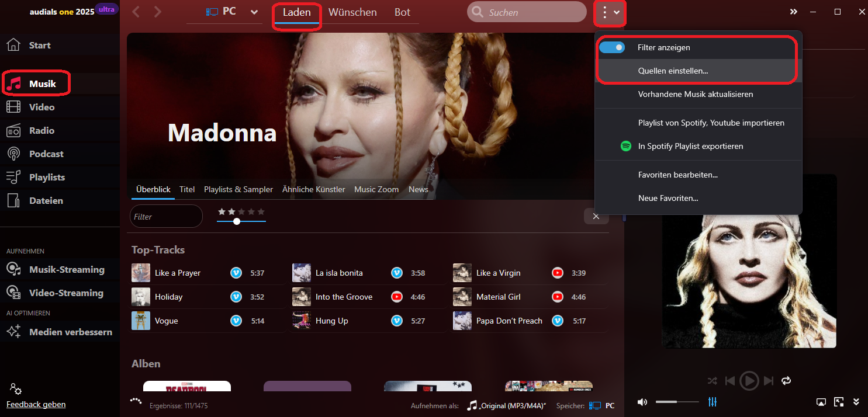This screenshot has height=417, width=868.
Task: Select the Titel tab
Action: click(187, 189)
